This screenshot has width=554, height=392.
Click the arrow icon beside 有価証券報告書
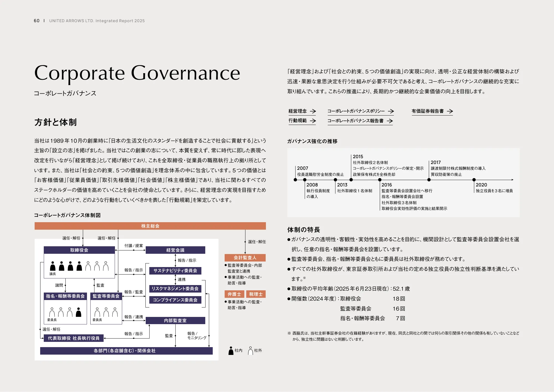pyautogui.click(x=450, y=111)
